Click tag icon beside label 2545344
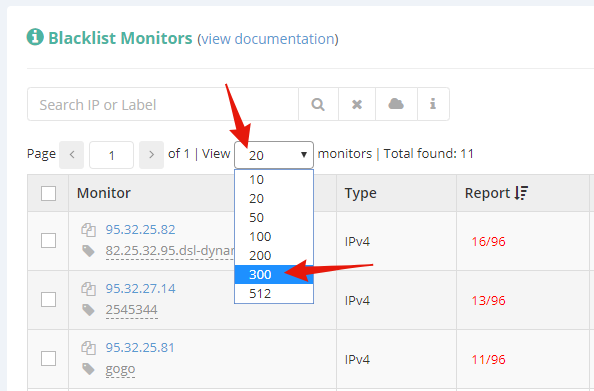Screen dimensions: 594x391 click(88, 310)
